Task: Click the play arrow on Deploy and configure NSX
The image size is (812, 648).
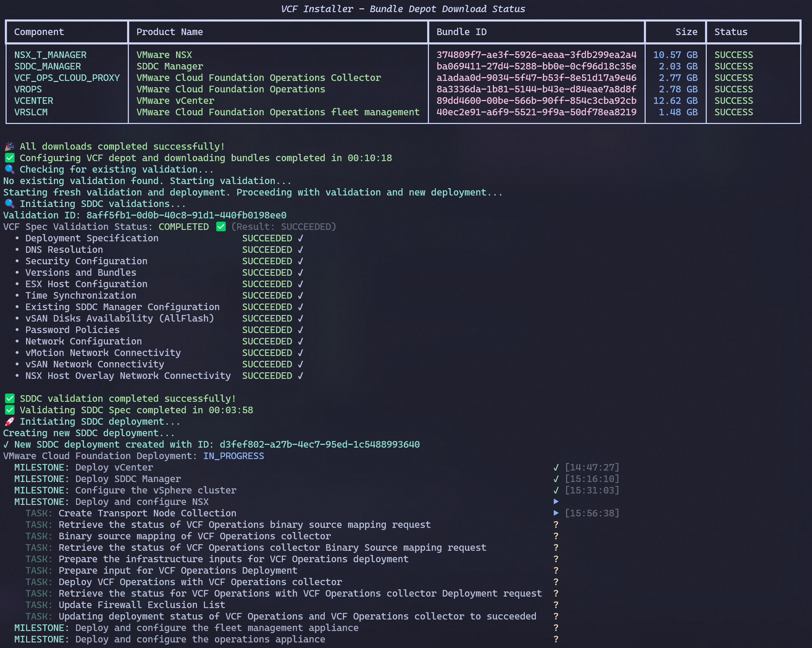Action: [556, 501]
